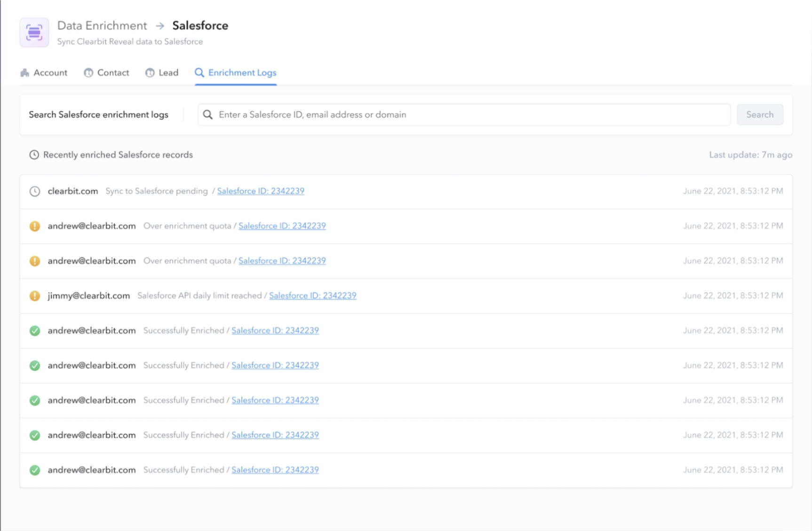Open the Account tab

pos(44,72)
